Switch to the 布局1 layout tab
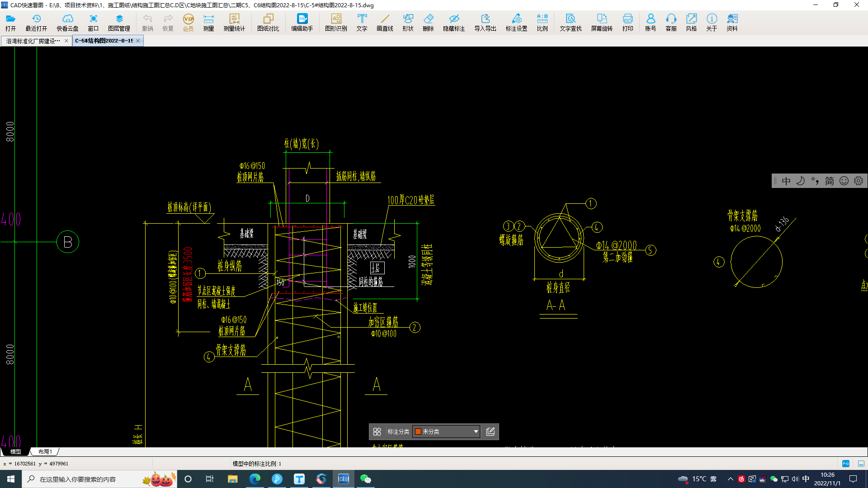The width and height of the screenshot is (868, 488). click(45, 451)
